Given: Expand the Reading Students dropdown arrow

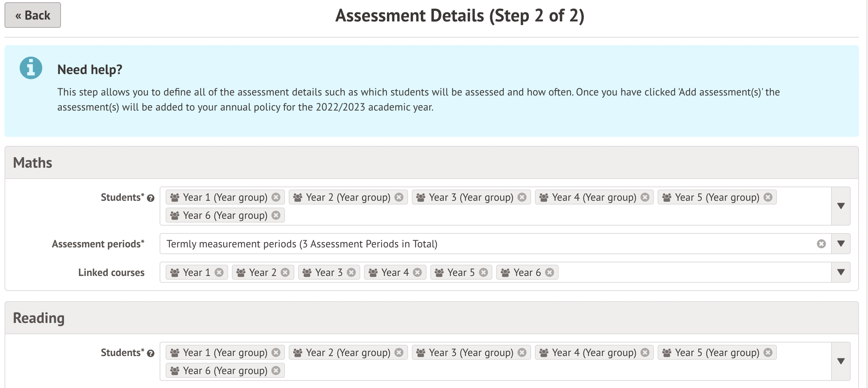Looking at the screenshot, I should click(841, 361).
